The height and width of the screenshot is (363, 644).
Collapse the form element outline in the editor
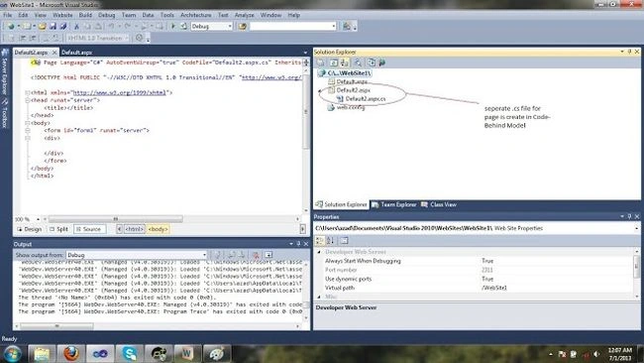pyautogui.click(x=27, y=131)
